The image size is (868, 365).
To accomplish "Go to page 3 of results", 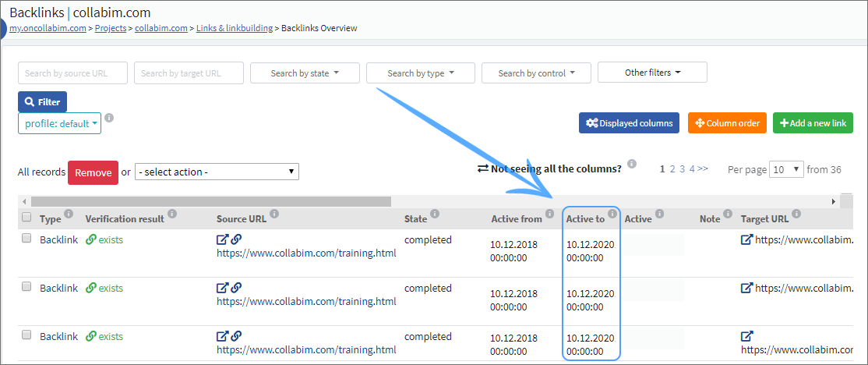I will 683,169.
